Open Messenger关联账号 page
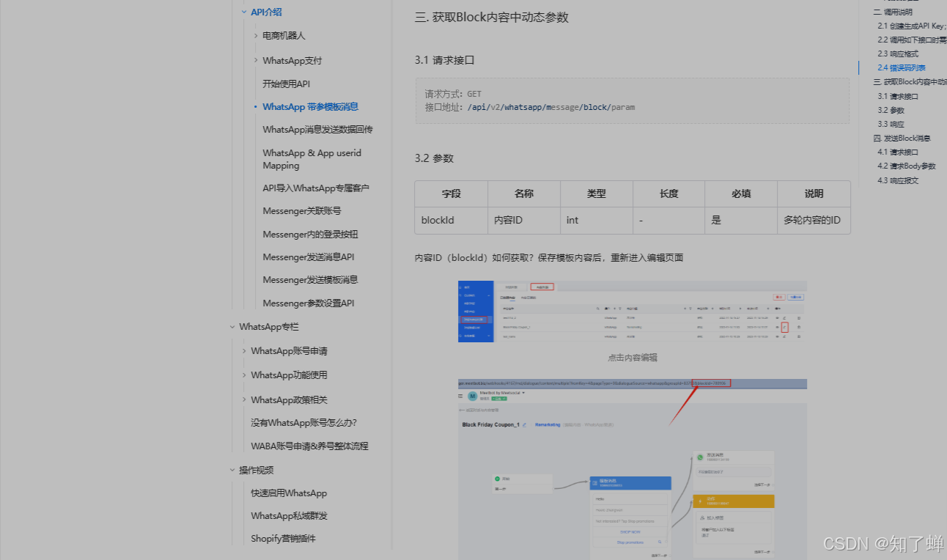Screen dimensions: 947x560 tap(302, 211)
